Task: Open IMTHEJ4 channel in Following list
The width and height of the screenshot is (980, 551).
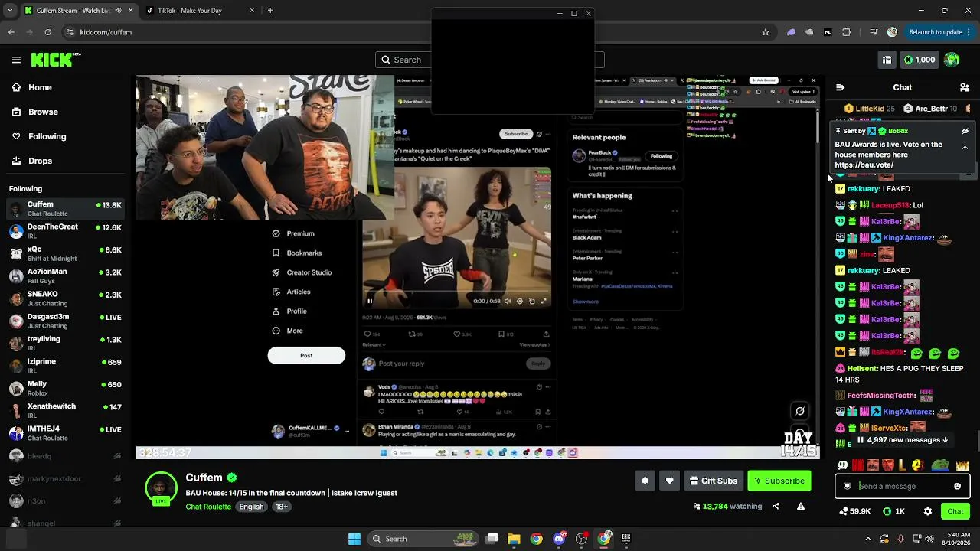Action: tap(65, 432)
